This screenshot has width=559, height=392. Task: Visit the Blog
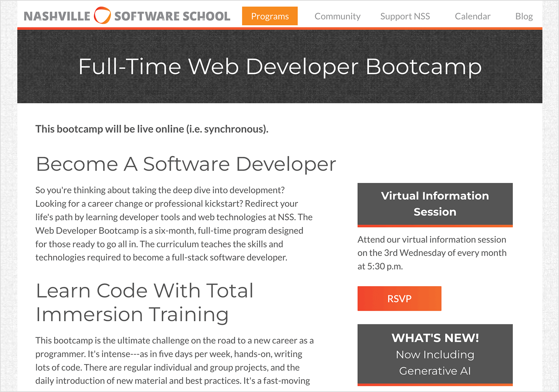pyautogui.click(x=524, y=16)
